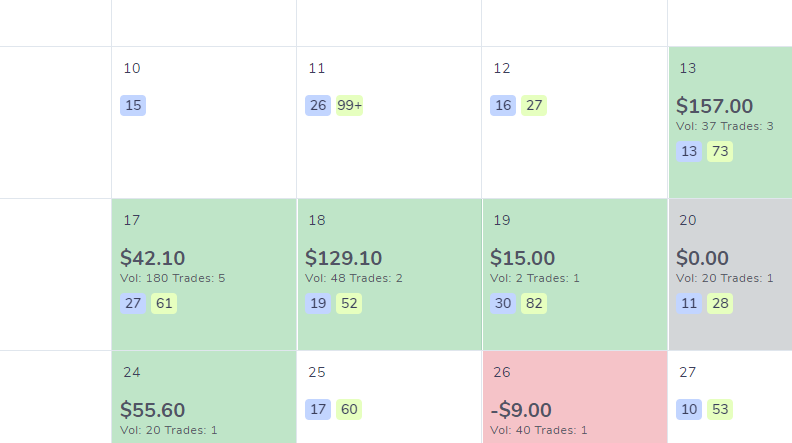Screen dimensions: 792x443
Task: Click the blue 27 badge on day 17
Action: pos(133,304)
